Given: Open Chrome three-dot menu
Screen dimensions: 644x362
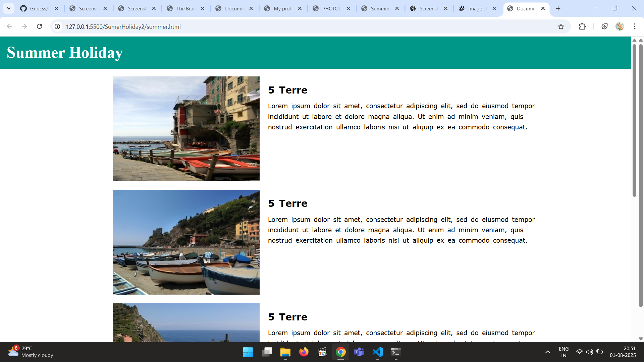Looking at the screenshot, I should point(635,26).
